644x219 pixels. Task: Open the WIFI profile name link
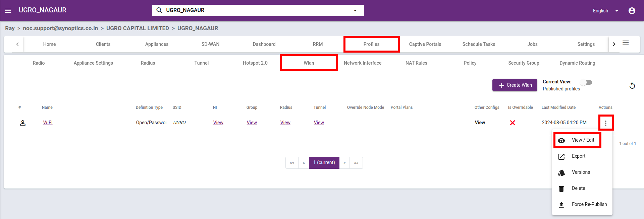[48, 123]
